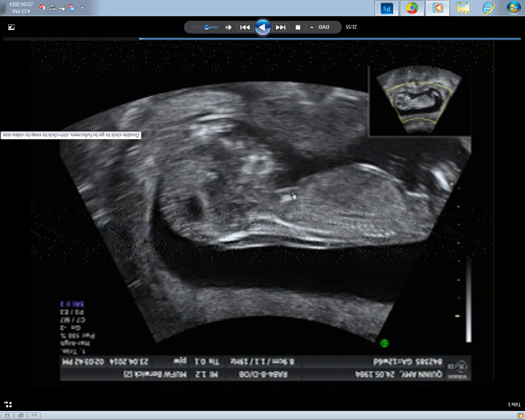Select Windows Media Player taskbar button
Screen dimensions: 525x420
[x=438, y=8]
